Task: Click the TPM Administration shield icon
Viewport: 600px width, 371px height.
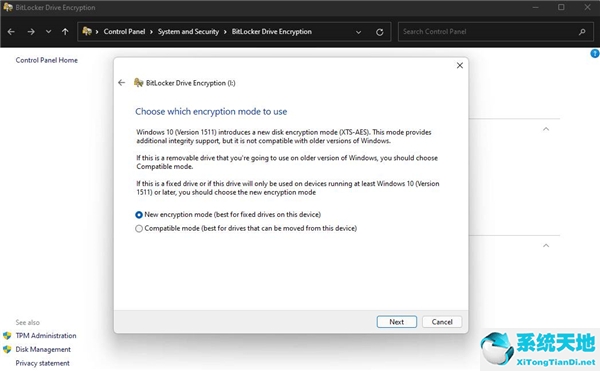Action: [x=7, y=336]
